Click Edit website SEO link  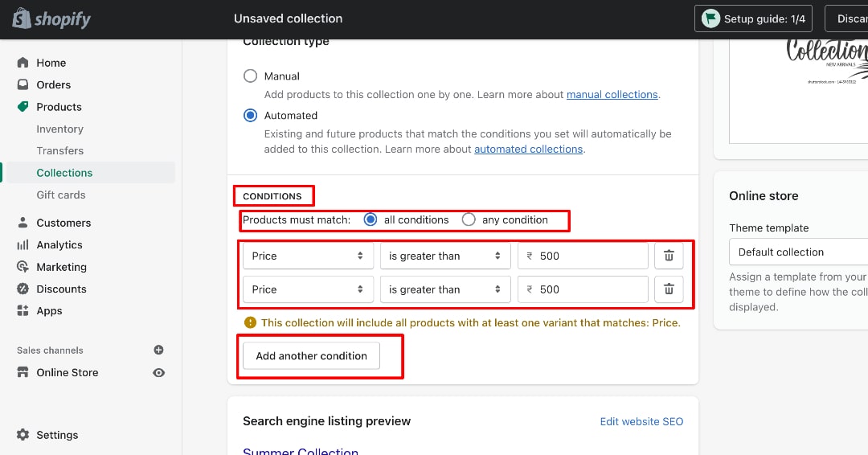click(641, 422)
